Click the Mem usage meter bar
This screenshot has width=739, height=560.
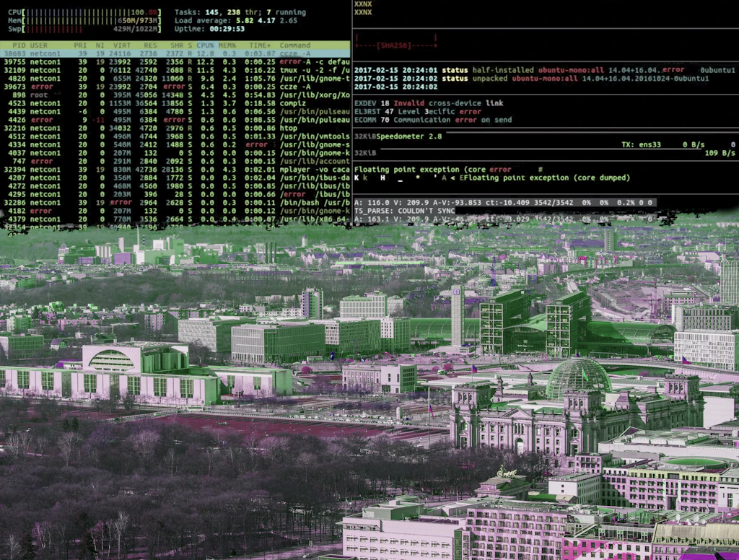click(x=84, y=21)
